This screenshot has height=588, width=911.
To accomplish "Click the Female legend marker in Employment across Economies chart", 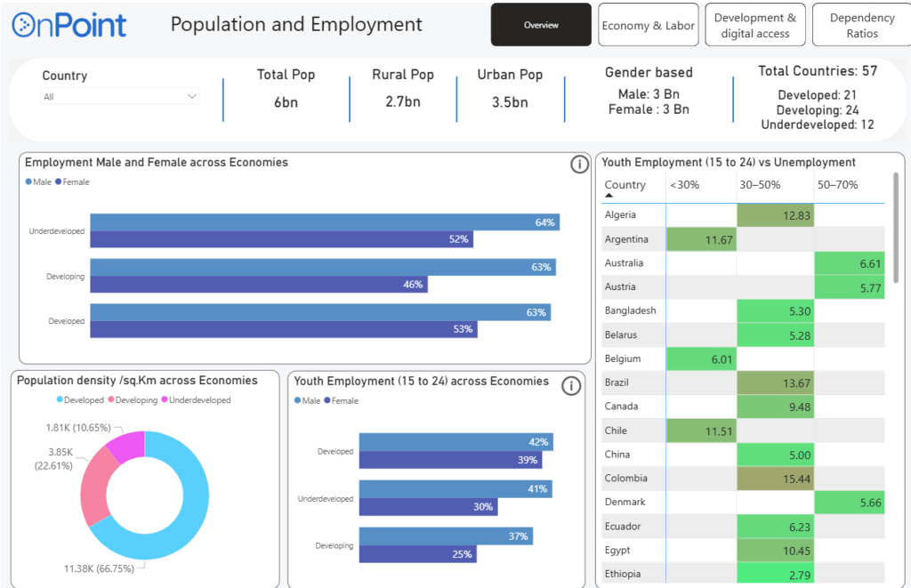I will (59, 182).
